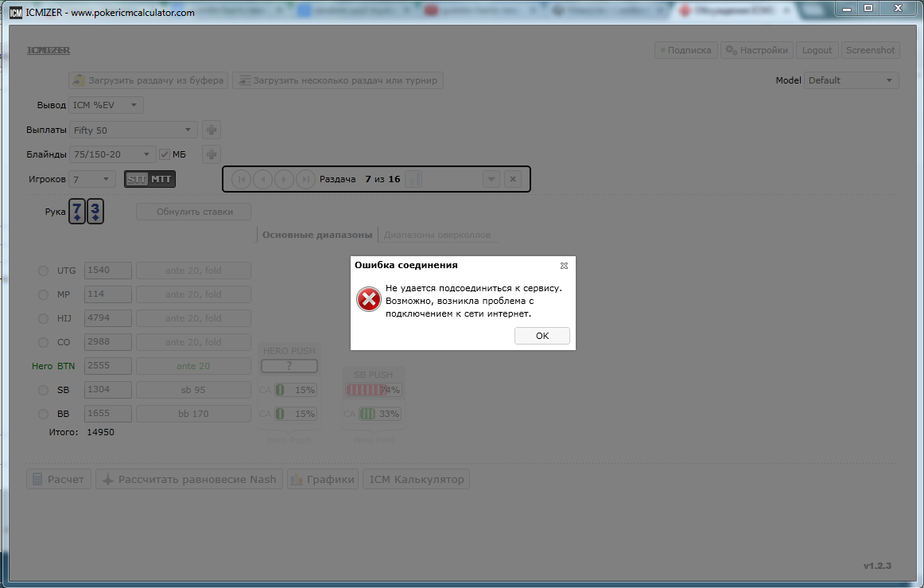Open Настройки settings with gear icon
Screen dimensions: 924x588
(x=757, y=50)
